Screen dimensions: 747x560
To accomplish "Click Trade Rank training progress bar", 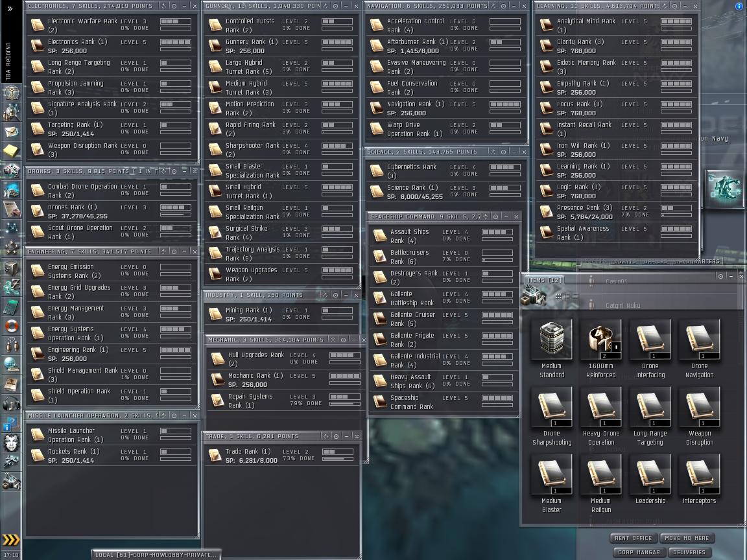I will tap(338, 459).
